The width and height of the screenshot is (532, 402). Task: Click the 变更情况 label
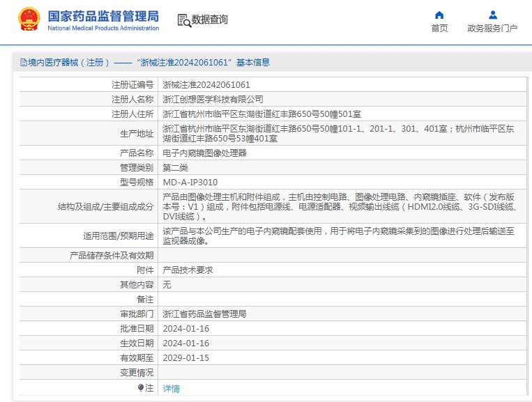[137, 373]
